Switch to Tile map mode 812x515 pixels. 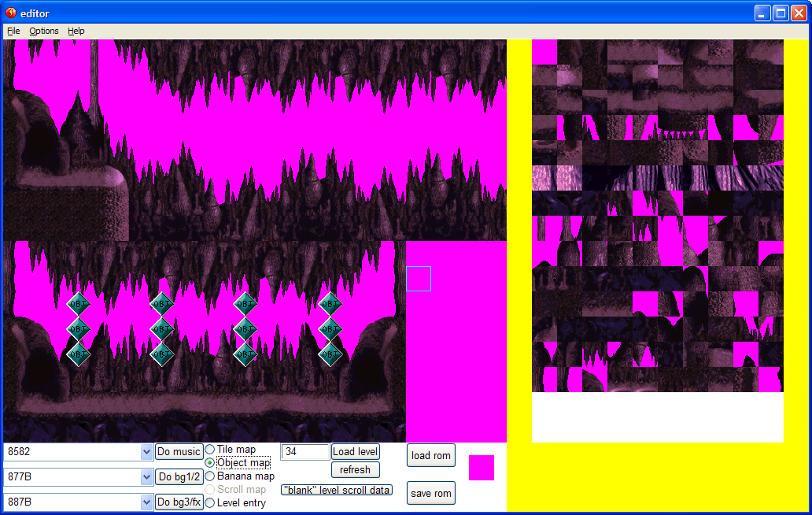pyautogui.click(x=209, y=449)
